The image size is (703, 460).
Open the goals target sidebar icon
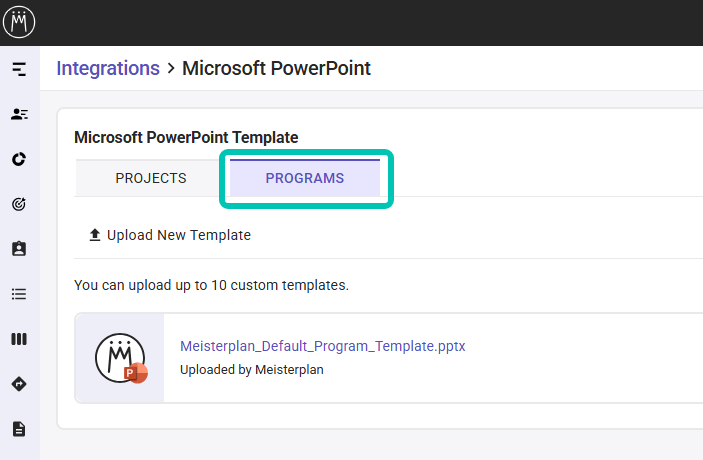[x=19, y=204]
